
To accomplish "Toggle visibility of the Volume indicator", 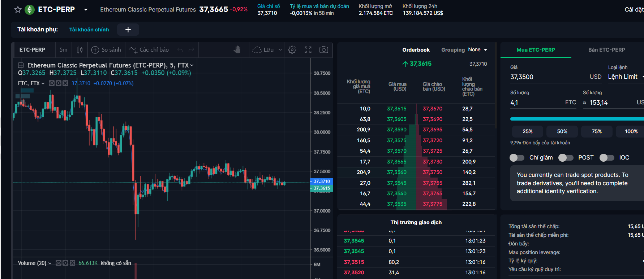I will click(59, 263).
